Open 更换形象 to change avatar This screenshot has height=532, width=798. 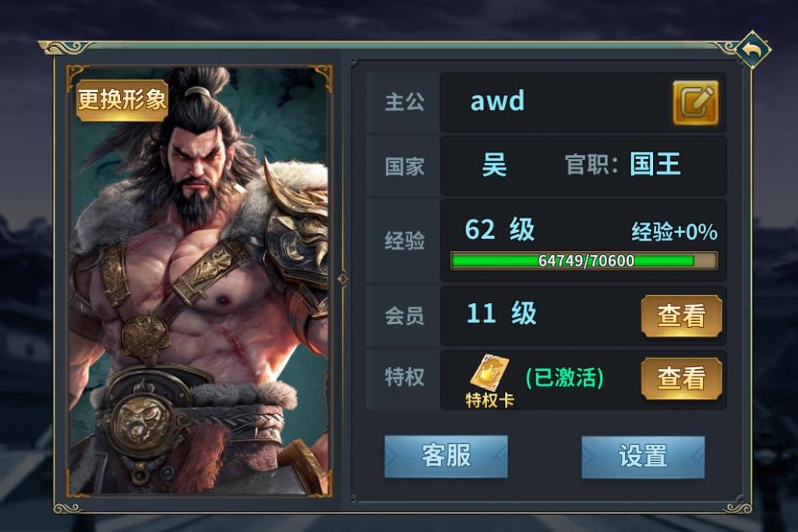pyautogui.click(x=122, y=100)
